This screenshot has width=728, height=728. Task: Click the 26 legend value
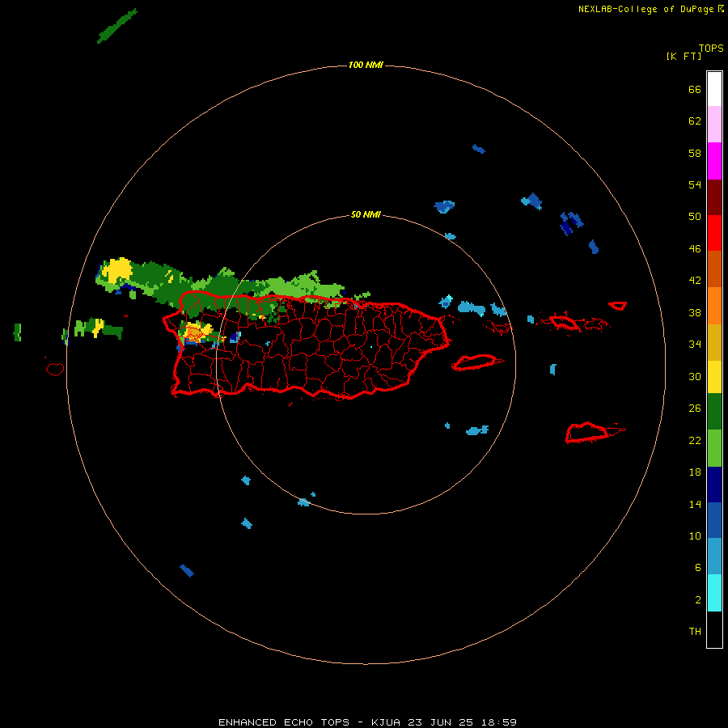tap(695, 408)
